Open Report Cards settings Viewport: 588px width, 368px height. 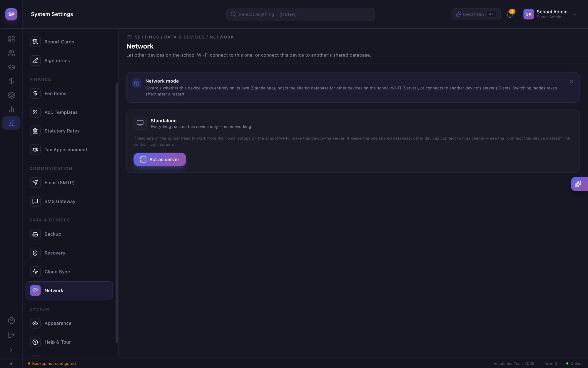[x=69, y=42]
